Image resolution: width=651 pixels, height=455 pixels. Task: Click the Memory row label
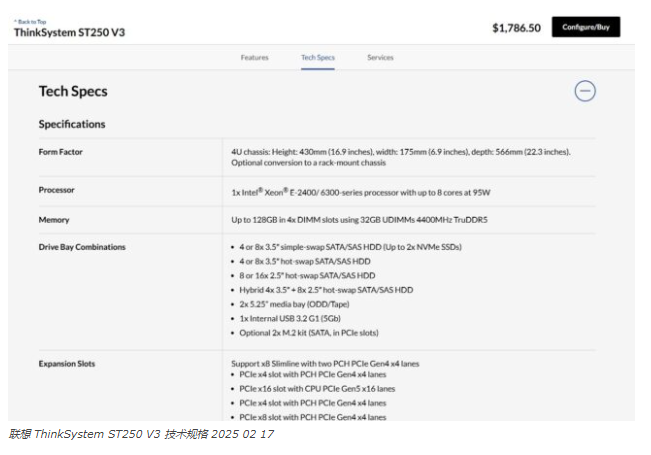(54, 220)
